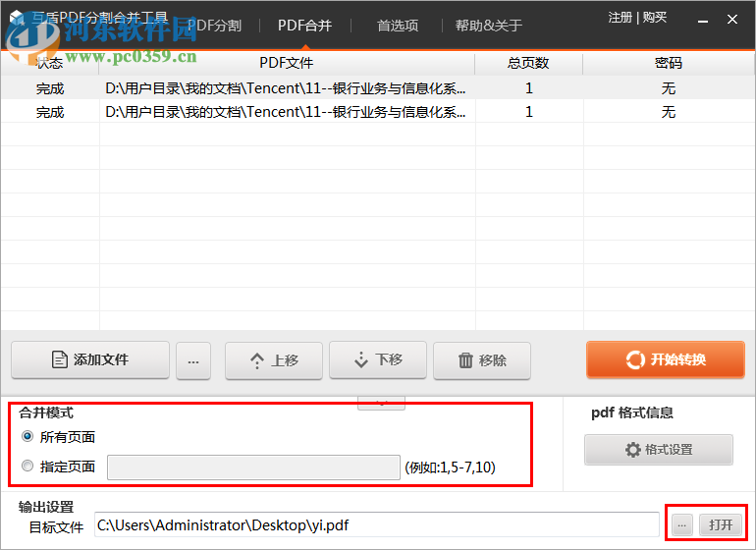756x550 pixels.
Task: Click page count 1 in second row
Action: tap(529, 112)
